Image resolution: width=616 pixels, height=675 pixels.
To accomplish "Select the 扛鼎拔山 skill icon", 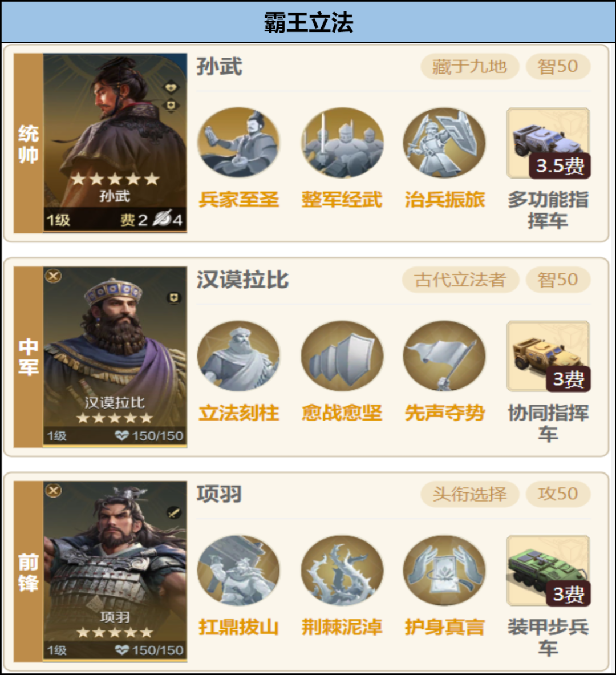I will tap(238, 571).
